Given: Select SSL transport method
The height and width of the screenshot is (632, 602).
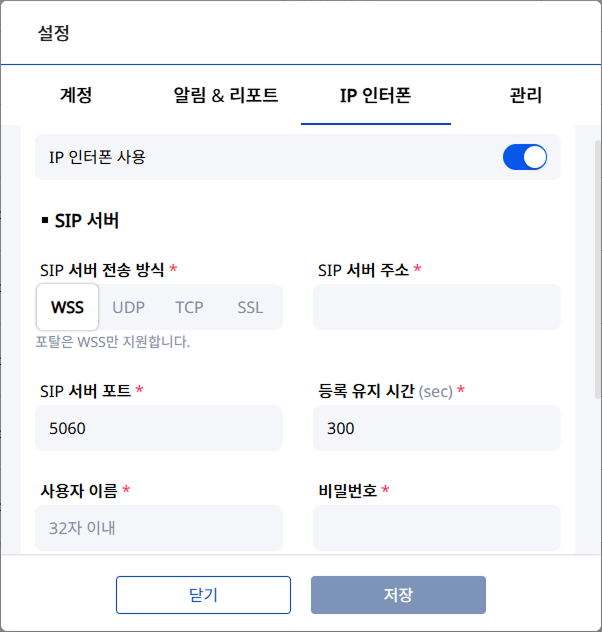Looking at the screenshot, I should pos(250,307).
